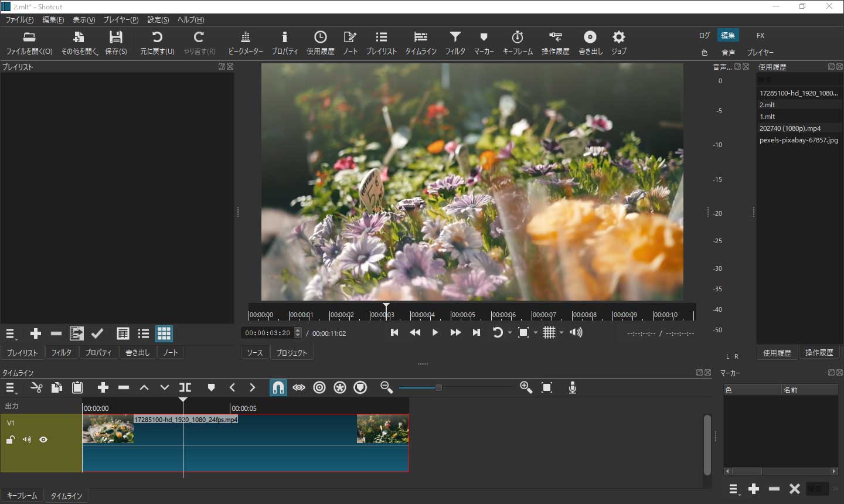Click その他を開く toolbar icon
844x504 pixels.
(x=79, y=43)
